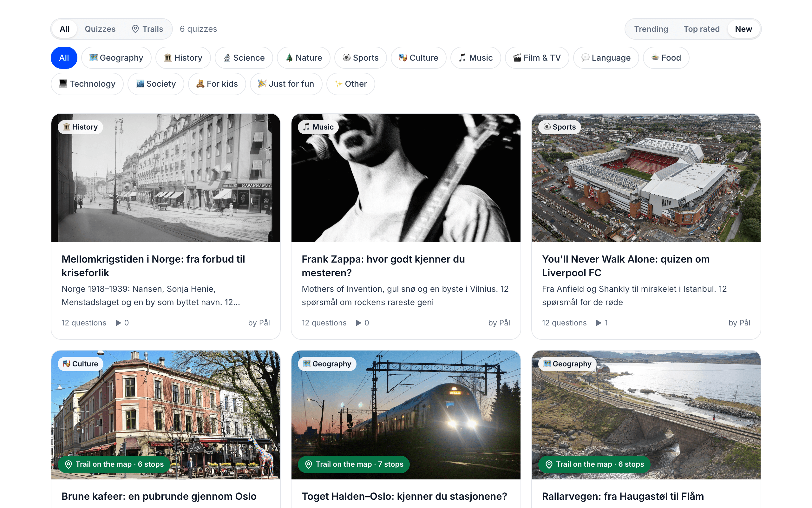Open the You'll Never Walk Alone quiz title
Screen dimensions: 812x508
[626, 266]
